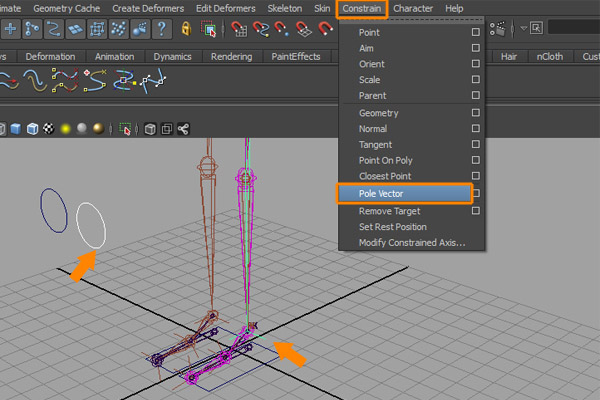600x400 pixels.
Task: Click the snap to curve magnet icon
Action: pos(259,30)
